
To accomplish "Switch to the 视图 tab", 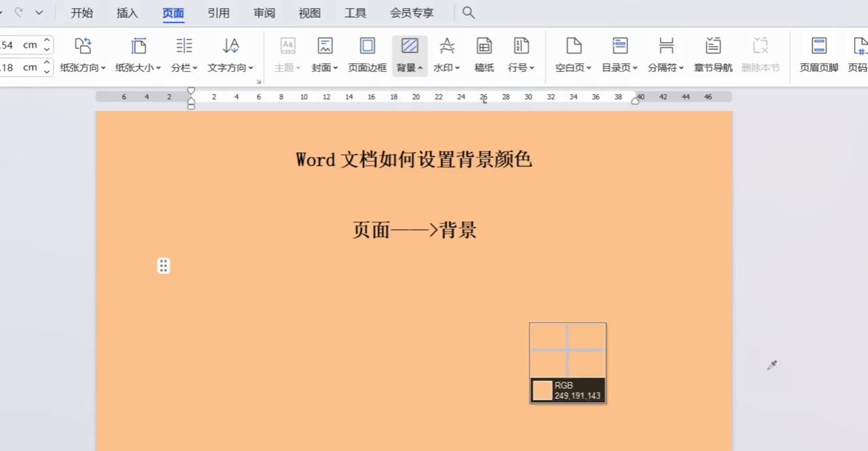I will pos(310,13).
